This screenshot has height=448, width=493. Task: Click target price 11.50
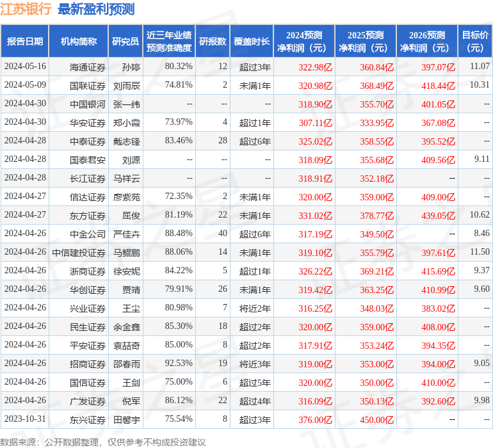coord(480,252)
